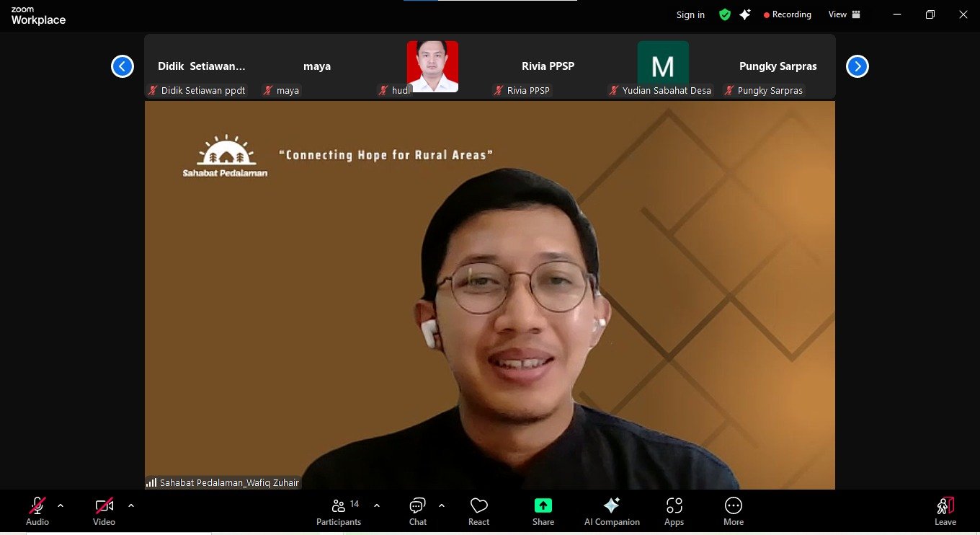Screen dimensions: 980x535
Task: Select the Rivia PPSP participant tile
Action: pyautogui.click(x=548, y=66)
